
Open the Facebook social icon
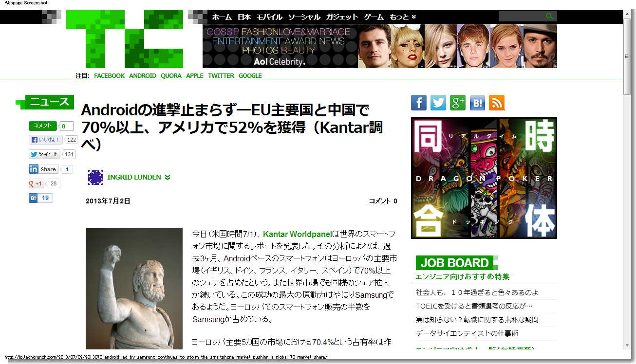[x=419, y=103]
